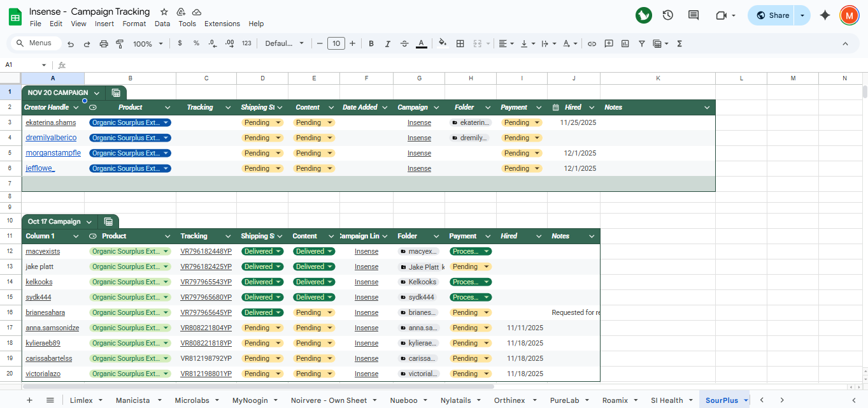Viewport: 868px width, 408px height.
Task: Click the Functions sigma icon
Action: pos(679,43)
